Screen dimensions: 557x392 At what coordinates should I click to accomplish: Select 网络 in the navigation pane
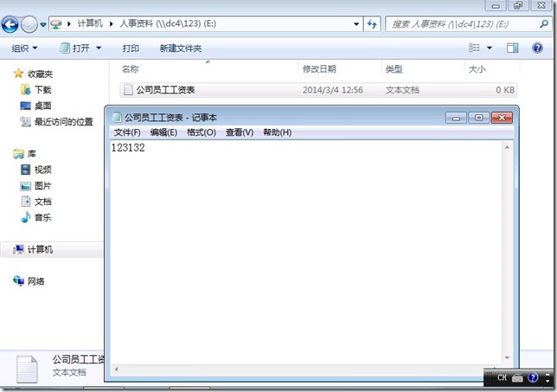[x=35, y=281]
